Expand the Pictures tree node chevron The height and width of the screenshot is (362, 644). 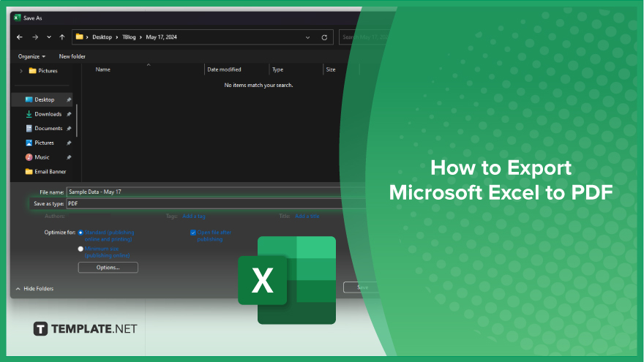point(21,71)
